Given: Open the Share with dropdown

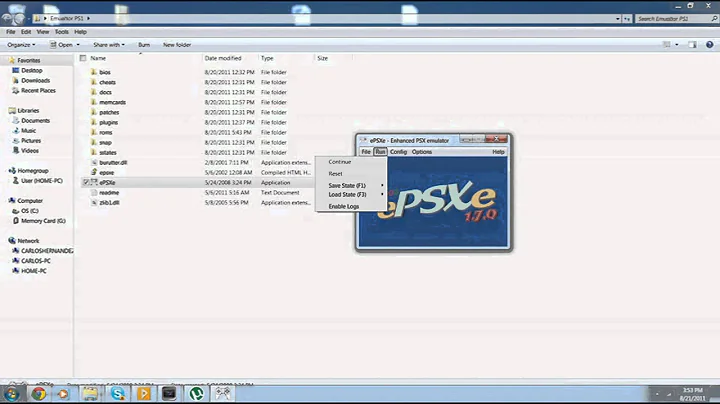Looking at the screenshot, I should coord(109,45).
